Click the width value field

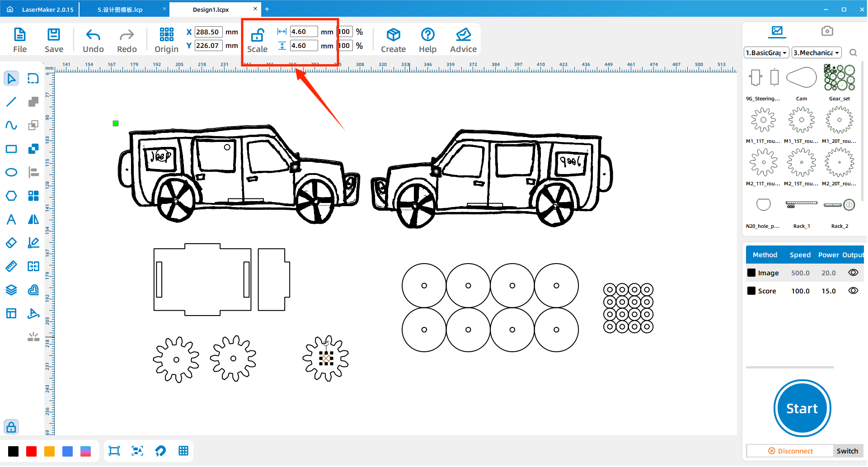point(303,32)
